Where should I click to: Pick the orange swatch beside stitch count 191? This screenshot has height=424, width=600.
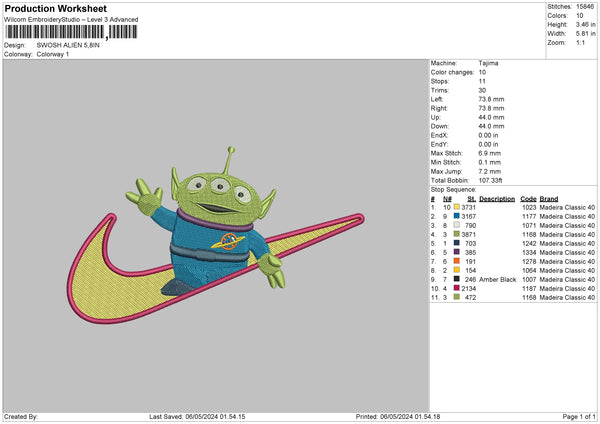(457, 261)
